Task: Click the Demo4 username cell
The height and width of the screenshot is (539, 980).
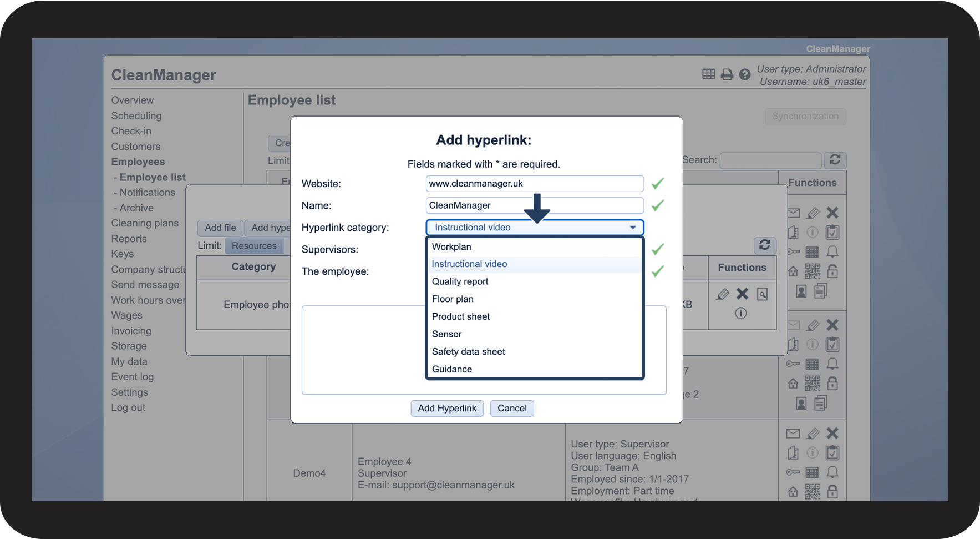Action: click(x=309, y=473)
